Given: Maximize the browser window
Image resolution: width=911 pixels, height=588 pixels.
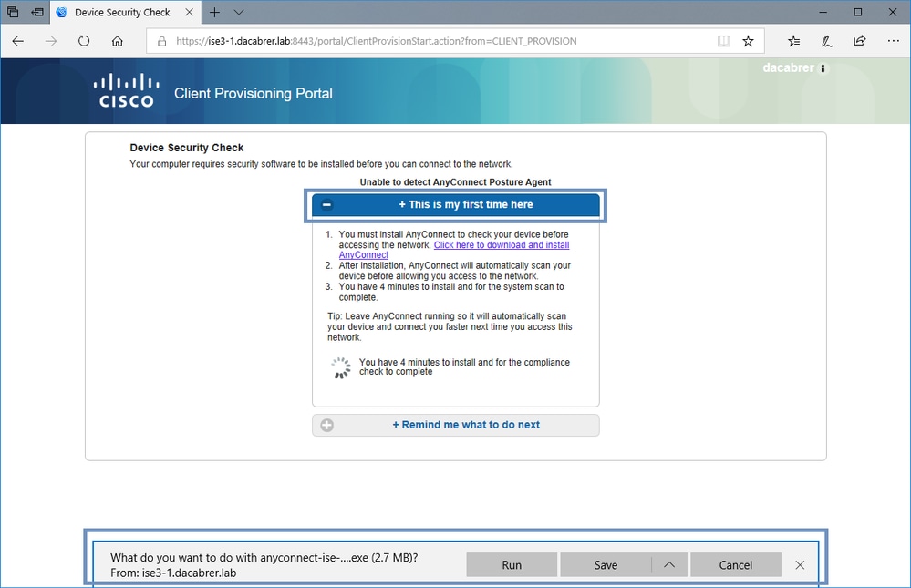Looking at the screenshot, I should tap(857, 12).
